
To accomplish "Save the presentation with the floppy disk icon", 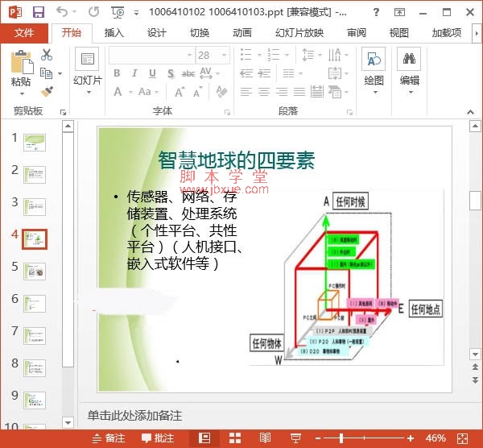I will pos(39,12).
